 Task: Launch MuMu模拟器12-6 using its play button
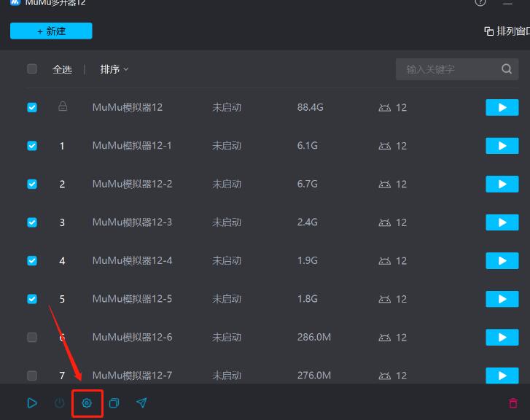(502, 337)
